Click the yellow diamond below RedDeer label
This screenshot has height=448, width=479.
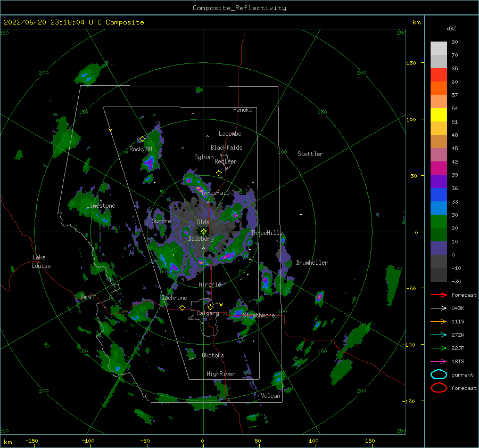219,173
